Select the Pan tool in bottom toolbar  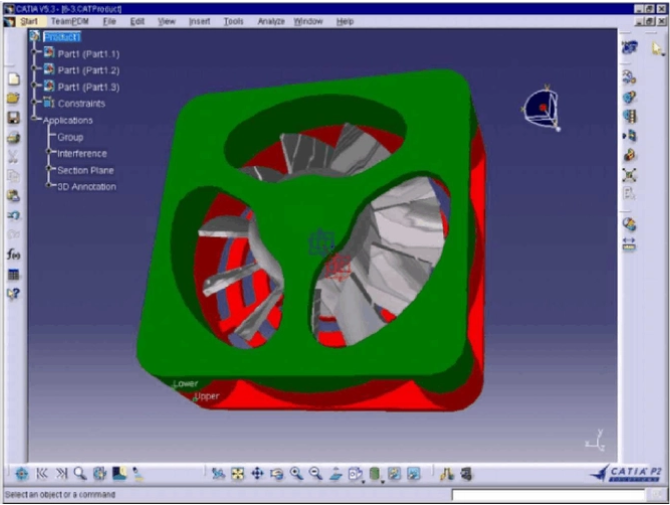point(257,474)
